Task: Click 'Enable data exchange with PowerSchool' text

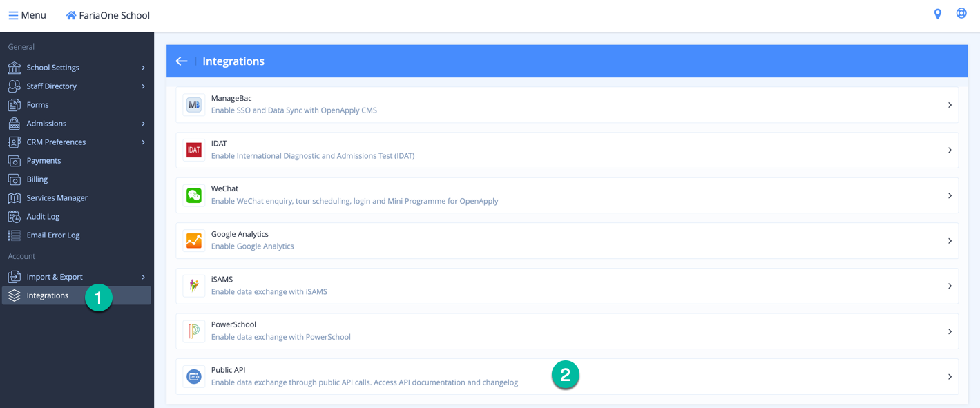Action: [281, 337]
